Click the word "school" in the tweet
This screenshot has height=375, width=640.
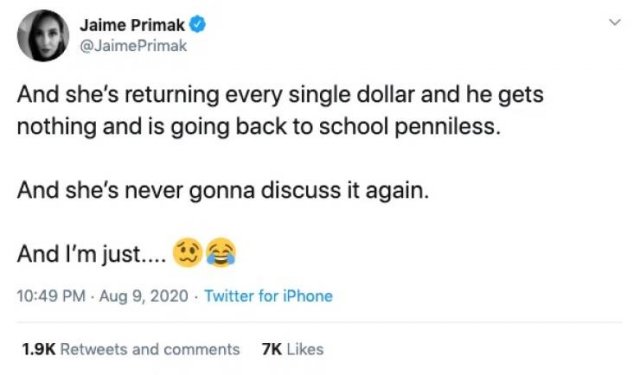pos(353,126)
